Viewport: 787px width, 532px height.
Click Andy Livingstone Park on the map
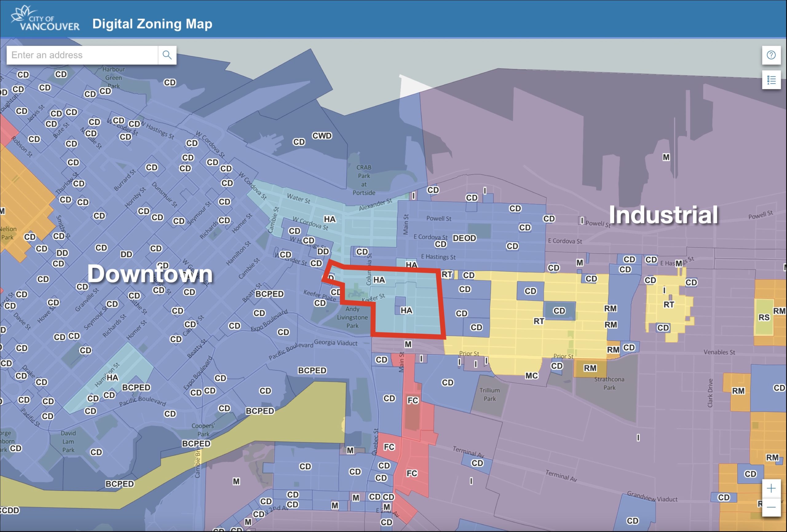pos(352,317)
